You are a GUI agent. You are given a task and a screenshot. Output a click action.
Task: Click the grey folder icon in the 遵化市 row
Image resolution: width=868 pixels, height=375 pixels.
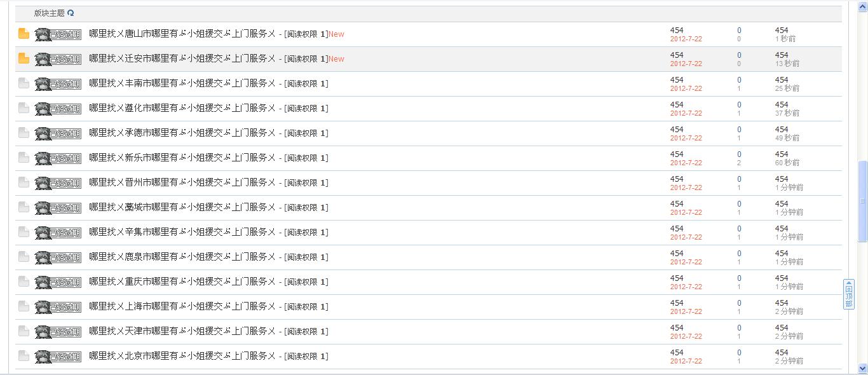pos(24,108)
